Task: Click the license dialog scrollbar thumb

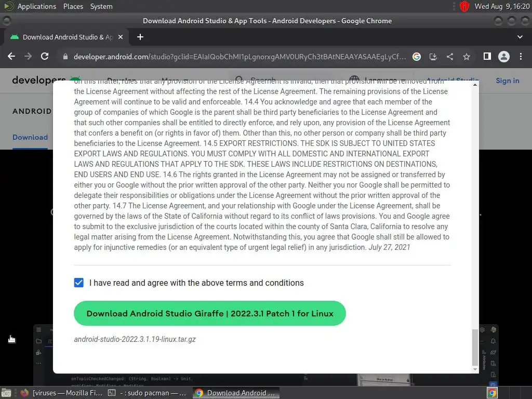Action: point(475,347)
